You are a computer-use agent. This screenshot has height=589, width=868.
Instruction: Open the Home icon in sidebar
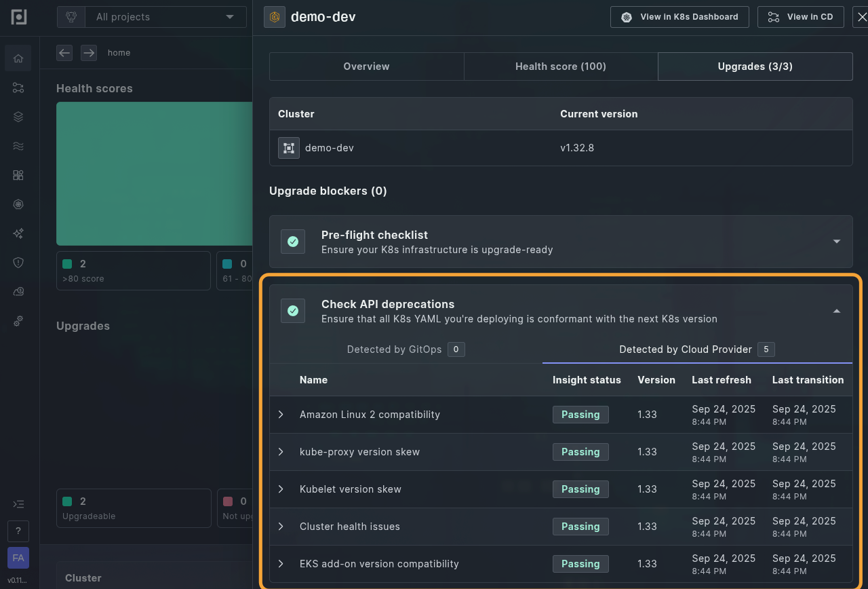(x=18, y=58)
